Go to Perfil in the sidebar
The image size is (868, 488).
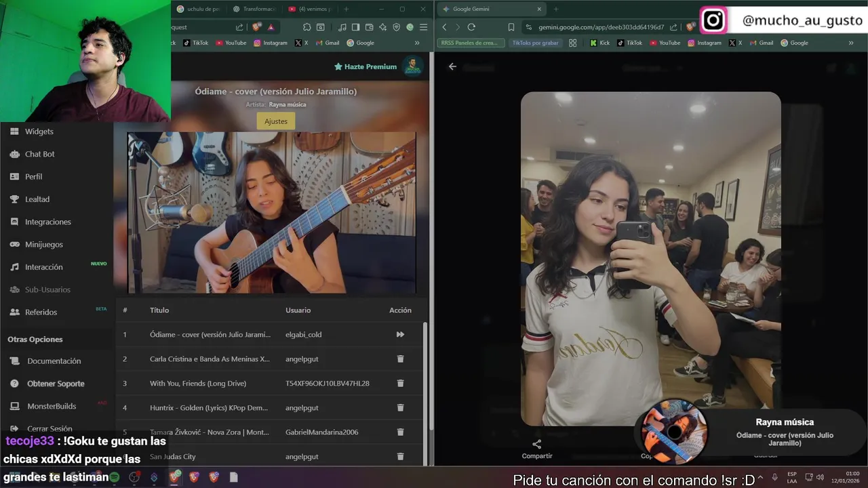[x=33, y=176]
